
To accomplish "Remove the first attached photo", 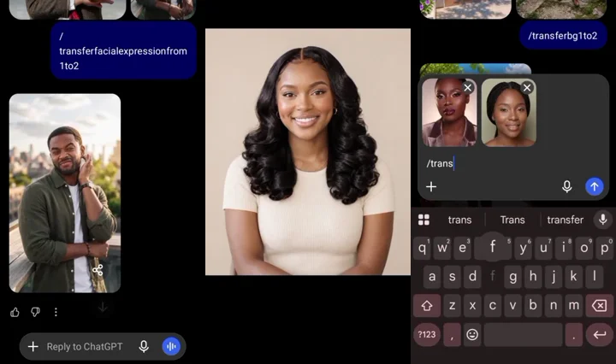I will (x=467, y=87).
